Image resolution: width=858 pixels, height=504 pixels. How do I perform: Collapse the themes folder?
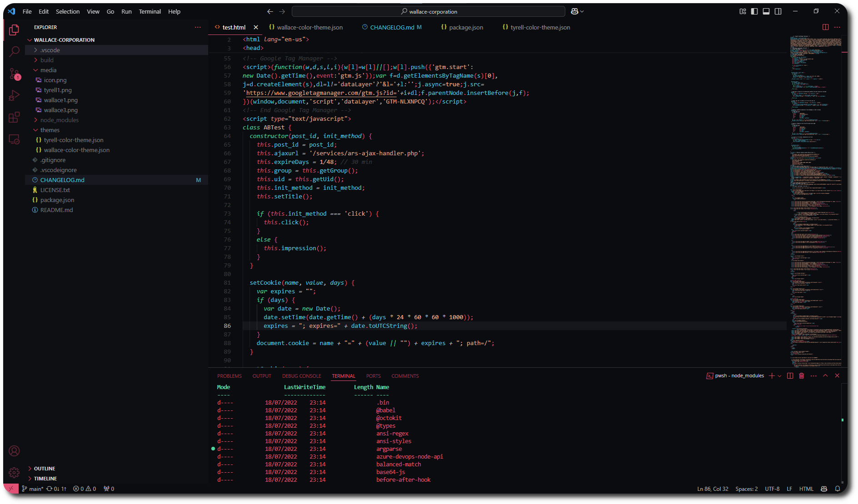click(116, 130)
